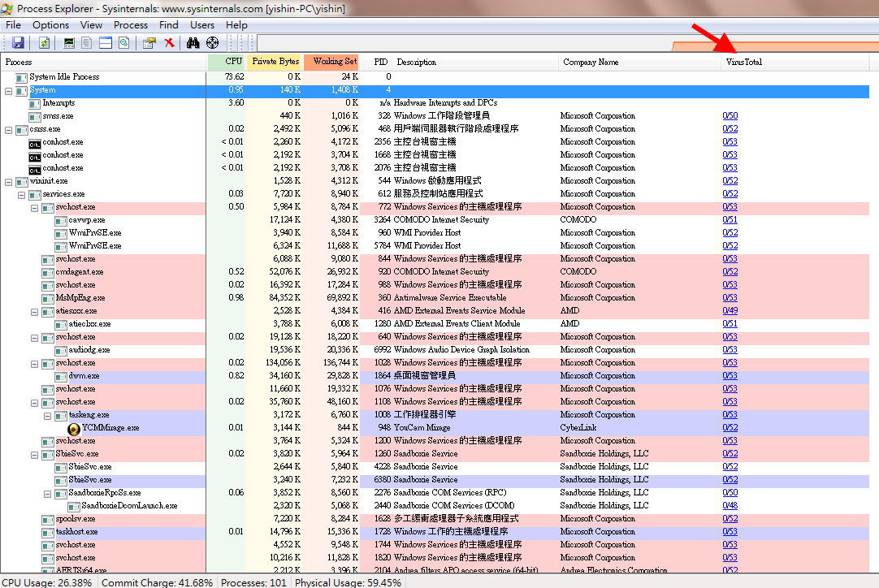
Task: Open VirusTotal 0/51 link for cavwp.exe
Action: 730,220
